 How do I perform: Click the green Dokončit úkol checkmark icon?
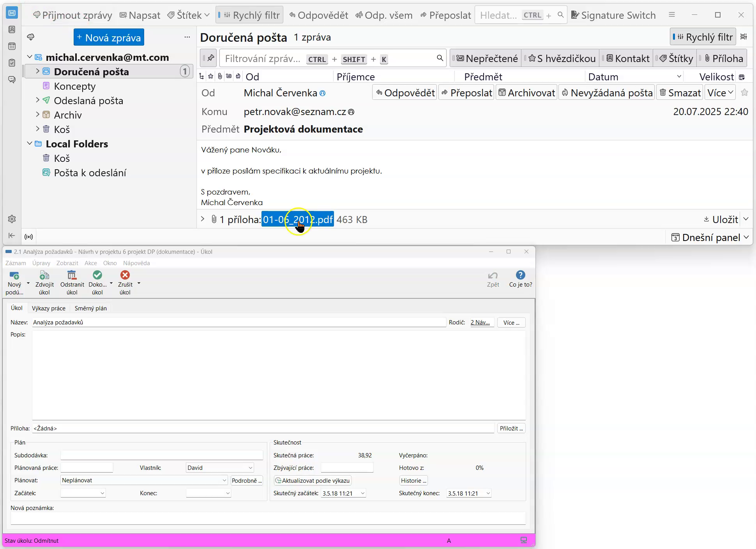click(97, 275)
